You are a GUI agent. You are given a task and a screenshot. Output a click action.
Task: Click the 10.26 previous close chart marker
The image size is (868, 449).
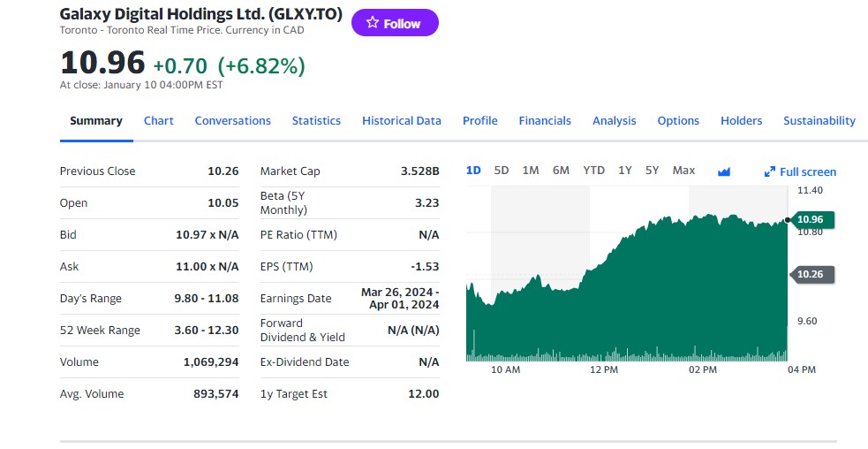811,274
